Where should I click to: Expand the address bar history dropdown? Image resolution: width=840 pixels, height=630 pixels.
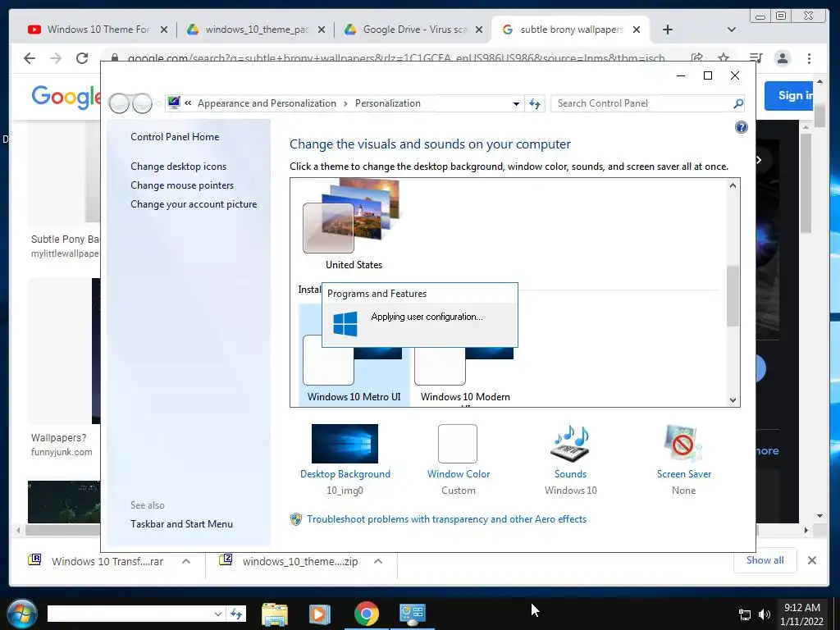tap(516, 103)
